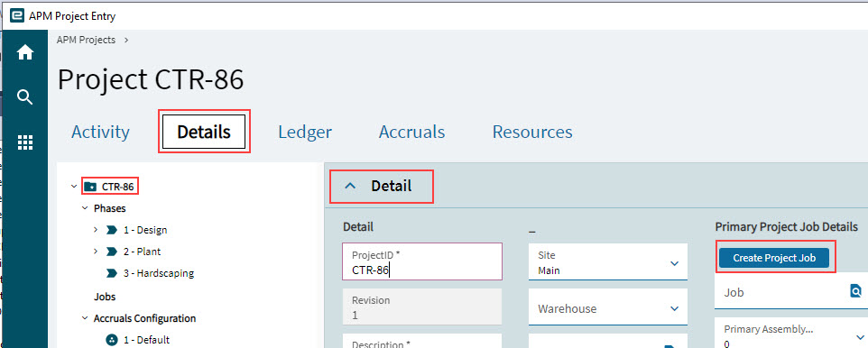Open the Job search lookup icon
868x348 pixels.
856,290
